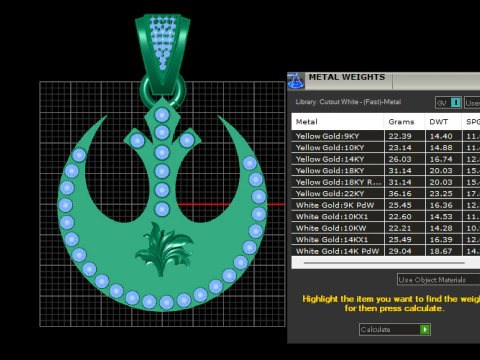Click the 23.25 DWT cell

click(x=444, y=193)
